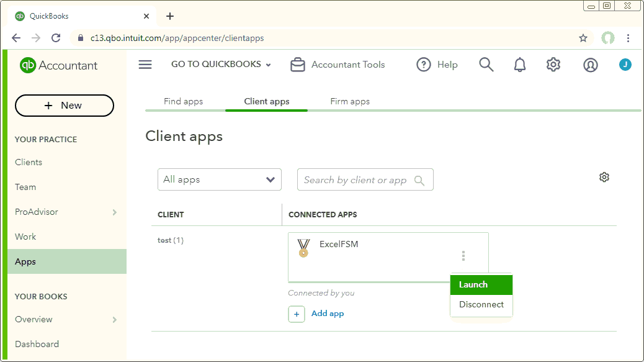Click the search magnifier inside client search box

click(x=419, y=180)
